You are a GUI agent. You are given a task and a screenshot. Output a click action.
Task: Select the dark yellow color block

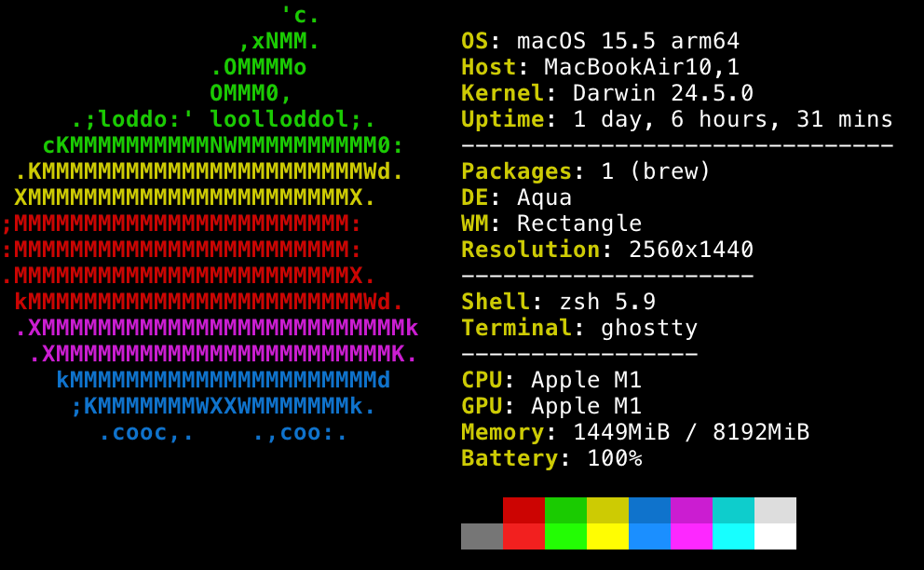(607, 510)
